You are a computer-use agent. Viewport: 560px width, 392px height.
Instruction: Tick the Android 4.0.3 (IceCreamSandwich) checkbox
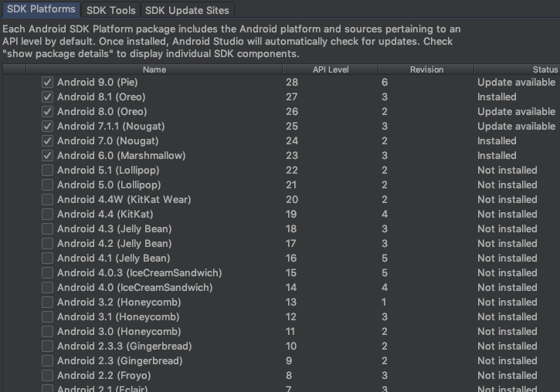coord(48,273)
